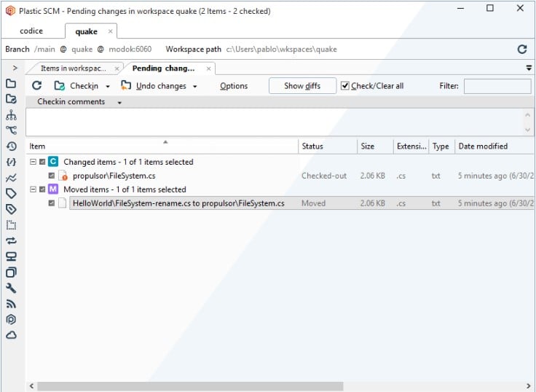
Task: Open the code review braces icon
Action: point(11,162)
